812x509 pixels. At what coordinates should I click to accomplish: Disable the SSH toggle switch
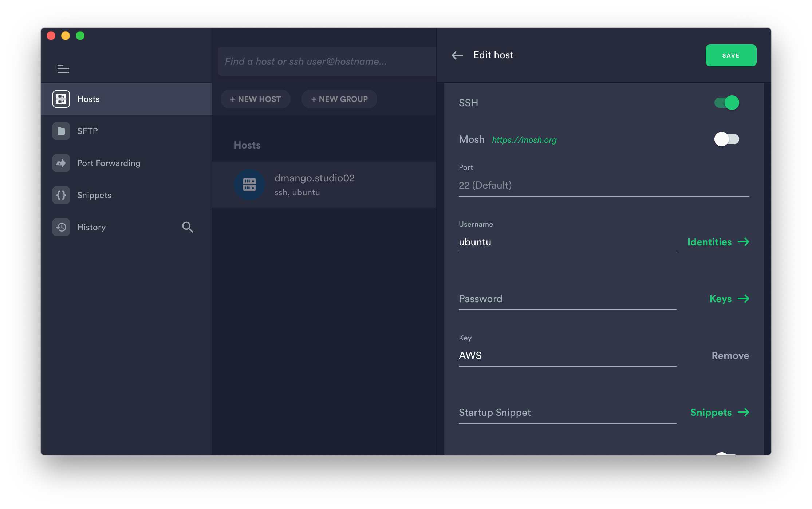(x=727, y=103)
